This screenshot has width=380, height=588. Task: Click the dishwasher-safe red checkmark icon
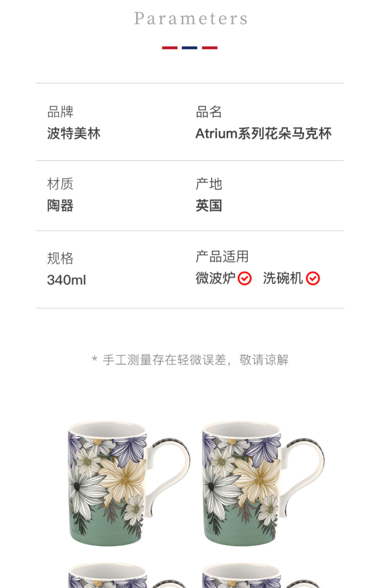313,279
